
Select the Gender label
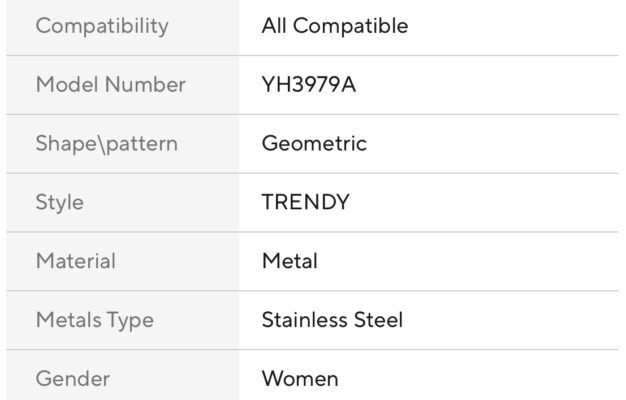point(73,379)
